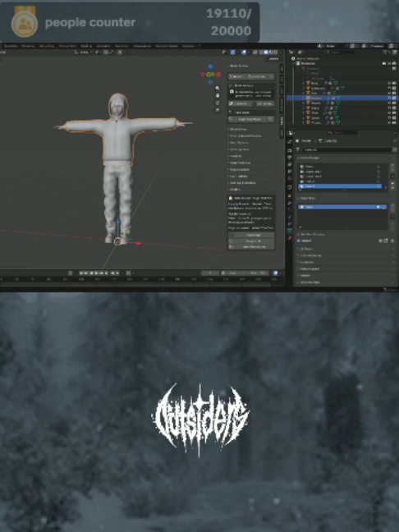
Task: Click the people counter medal badge icon
Action: click(x=25, y=22)
